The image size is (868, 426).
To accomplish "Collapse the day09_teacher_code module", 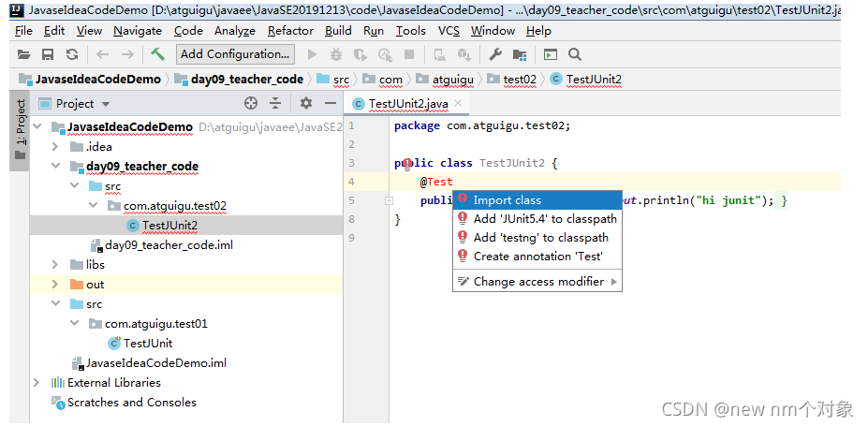I will click(56, 166).
